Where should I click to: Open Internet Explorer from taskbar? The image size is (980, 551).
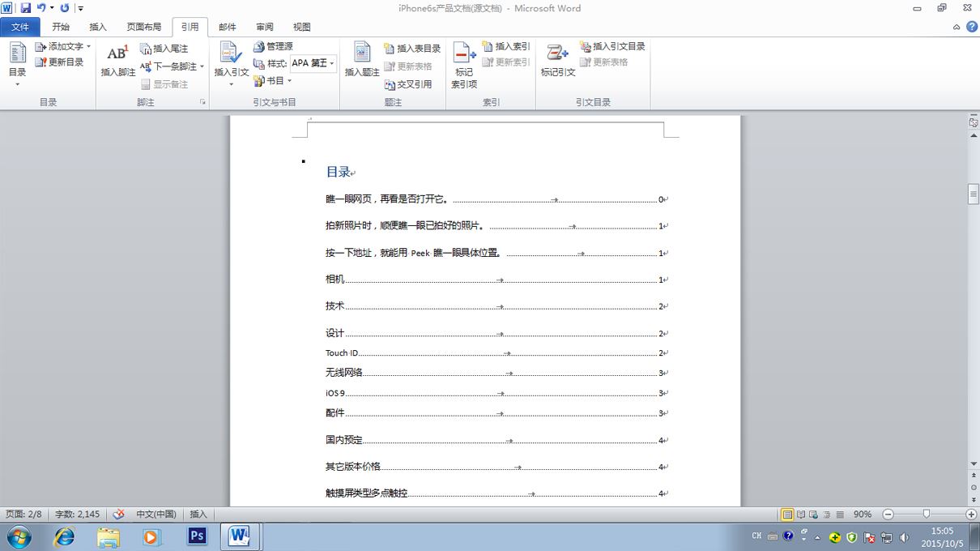[63, 536]
